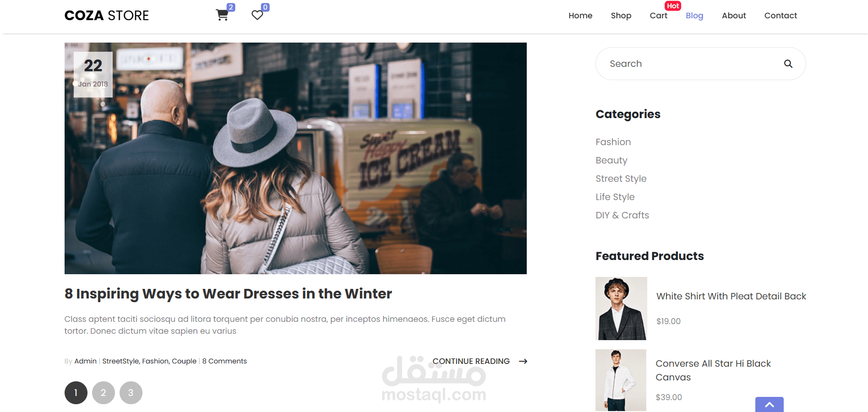The height and width of the screenshot is (412, 868).
Task: Open 'Converse All Star Hi Black Canvas' link
Action: (713, 370)
